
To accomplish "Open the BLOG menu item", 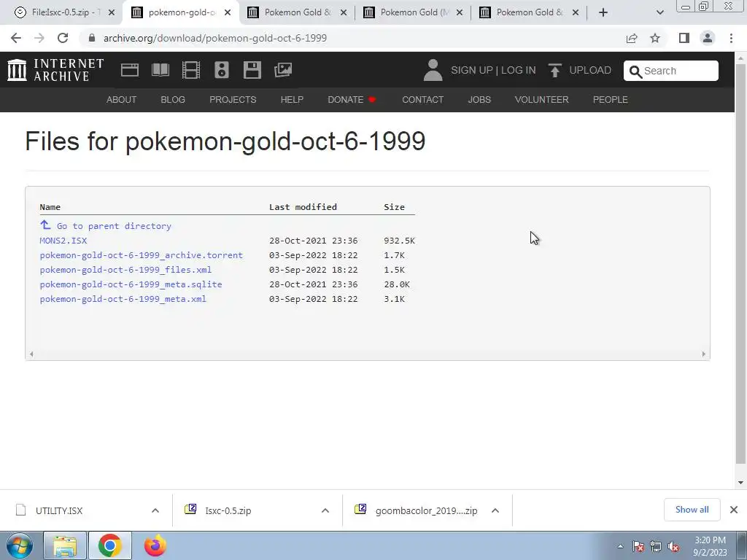I will 173,99.
